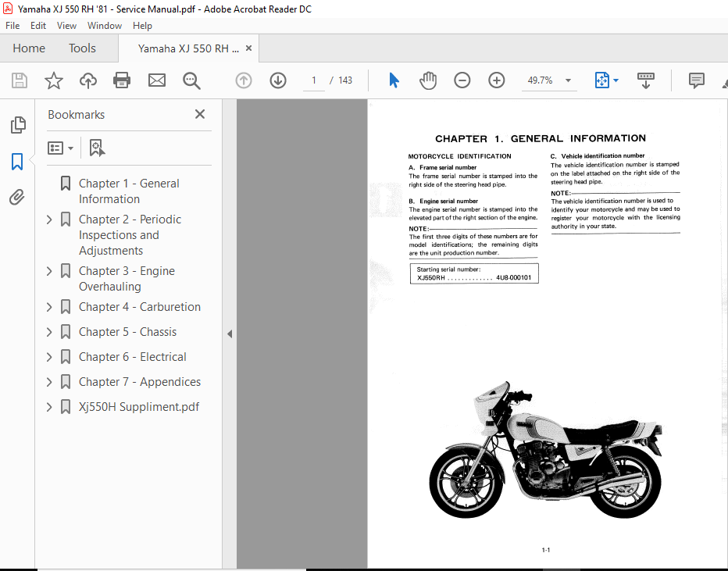
Task: Expand the Xj550H Suppliment.pdf chevron
Action: [49, 407]
